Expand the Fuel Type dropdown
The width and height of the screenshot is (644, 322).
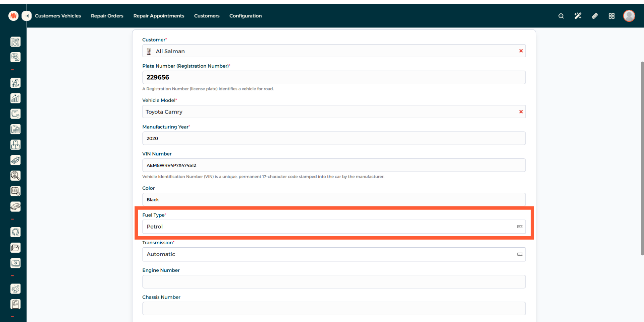[x=333, y=227]
